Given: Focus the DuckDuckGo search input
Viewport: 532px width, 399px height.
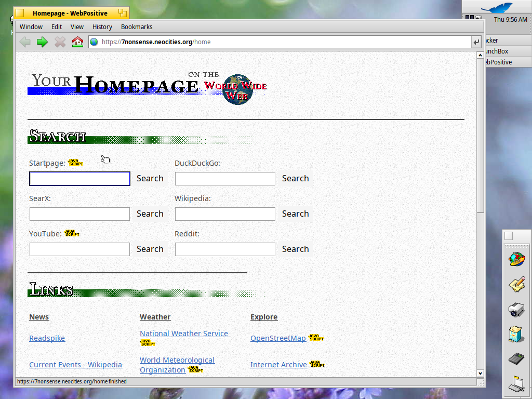Looking at the screenshot, I should (225, 179).
